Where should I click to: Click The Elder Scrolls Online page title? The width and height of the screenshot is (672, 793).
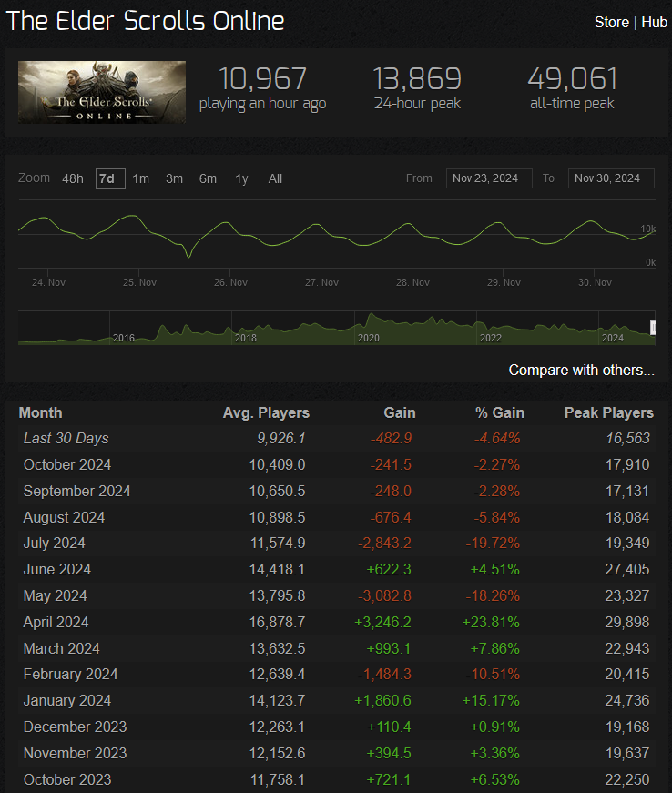(x=145, y=21)
